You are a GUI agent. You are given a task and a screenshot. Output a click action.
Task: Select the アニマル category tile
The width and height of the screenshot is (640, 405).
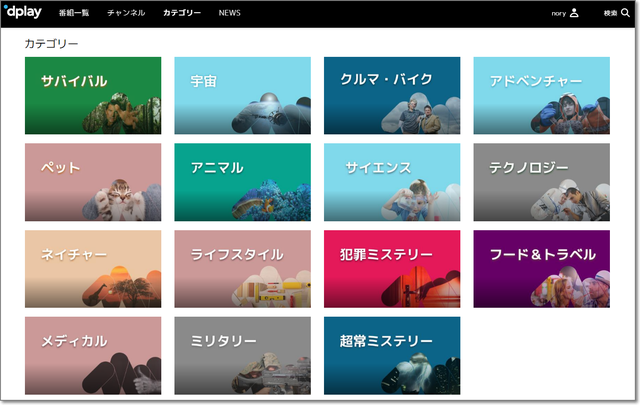(x=242, y=182)
